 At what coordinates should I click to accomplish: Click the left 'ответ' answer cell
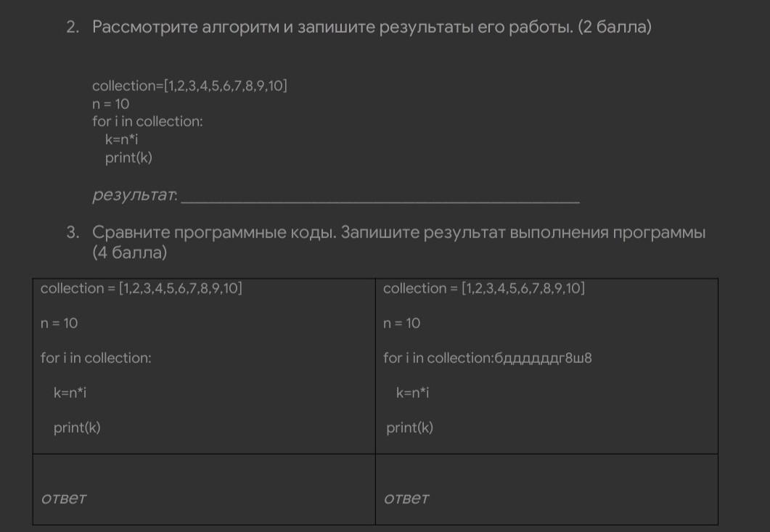(x=204, y=490)
